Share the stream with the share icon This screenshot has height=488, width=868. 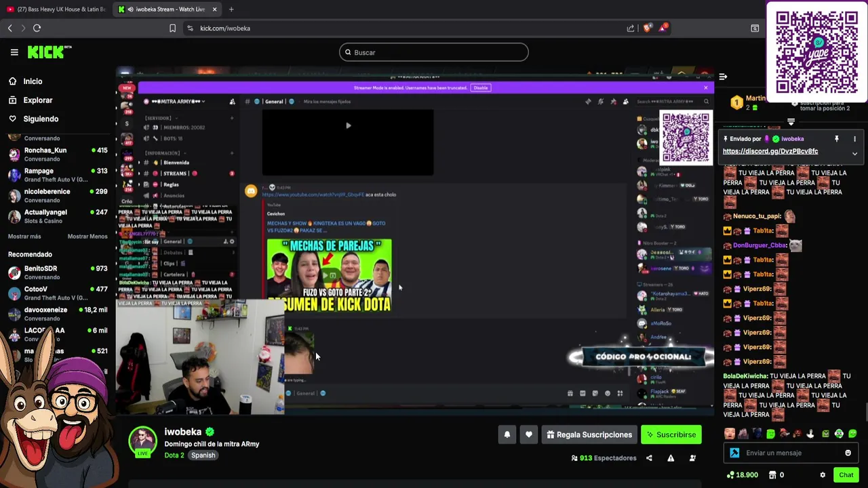pos(649,458)
